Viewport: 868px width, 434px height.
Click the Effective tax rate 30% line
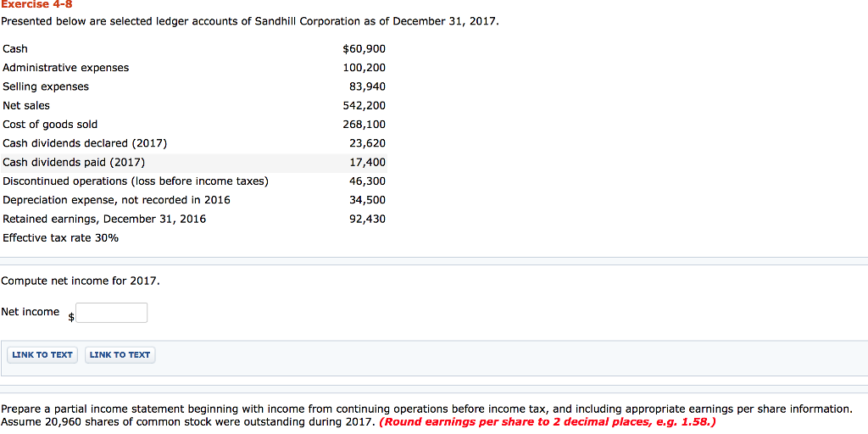61,238
